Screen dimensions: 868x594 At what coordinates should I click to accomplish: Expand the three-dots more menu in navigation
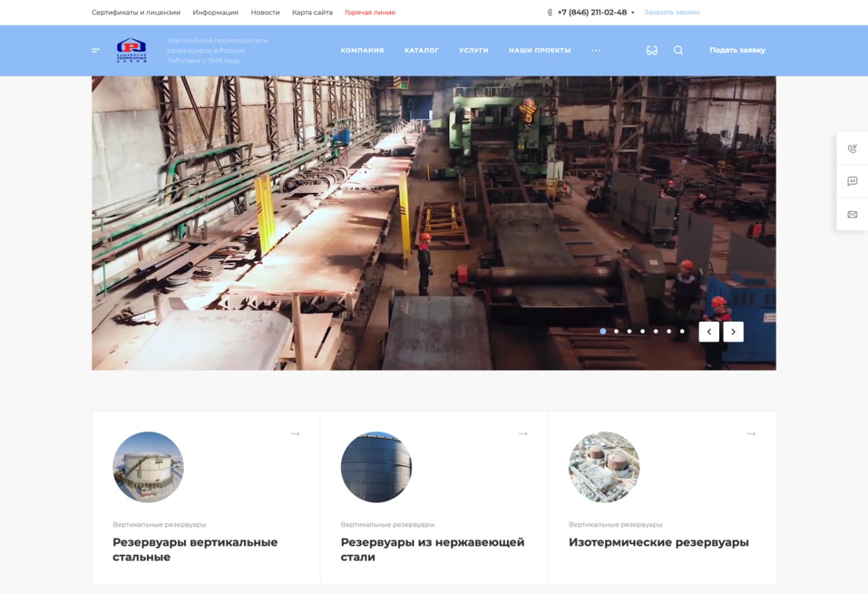click(x=595, y=50)
